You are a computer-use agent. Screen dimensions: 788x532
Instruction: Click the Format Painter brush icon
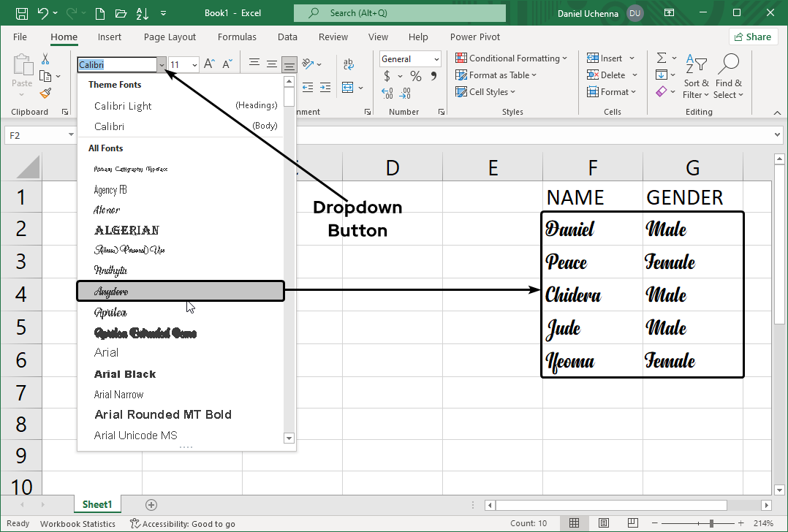(x=45, y=93)
